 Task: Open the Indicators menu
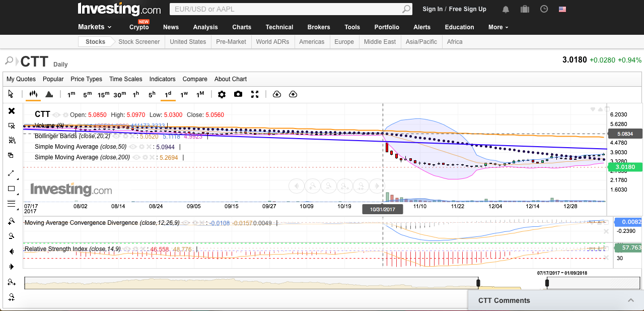coord(162,79)
